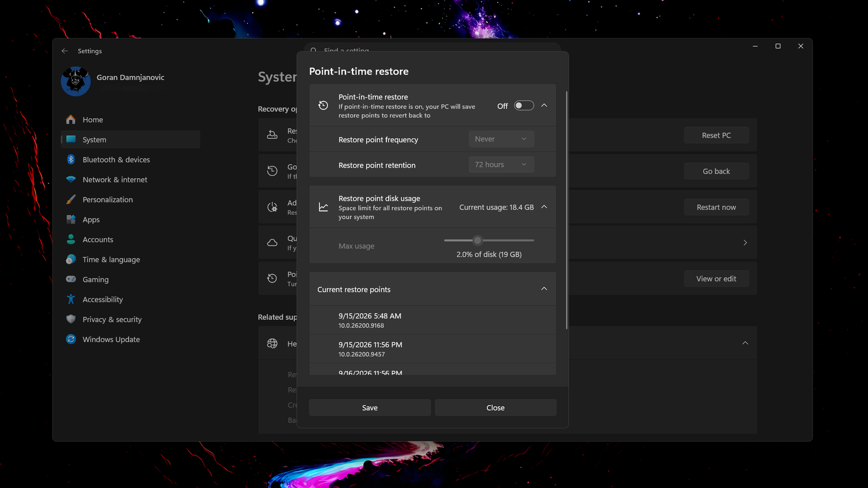Click the Reset this PC row icon

click(272, 135)
